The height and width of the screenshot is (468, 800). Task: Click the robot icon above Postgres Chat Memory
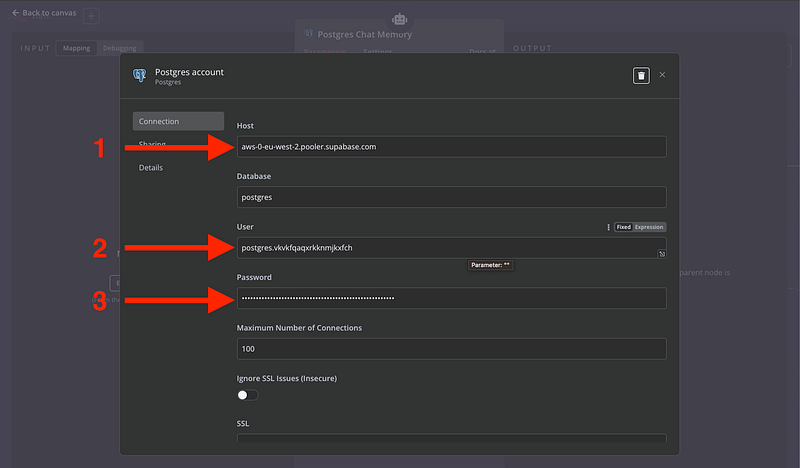(x=400, y=19)
